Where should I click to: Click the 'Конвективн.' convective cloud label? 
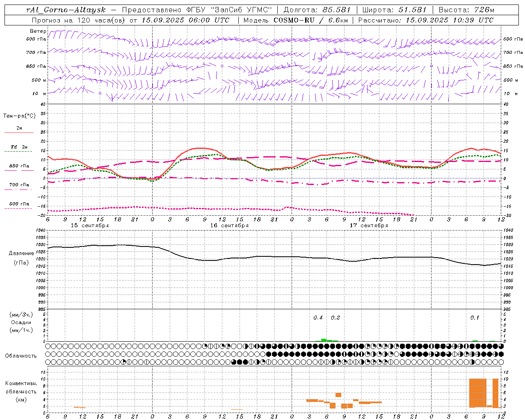21,383
